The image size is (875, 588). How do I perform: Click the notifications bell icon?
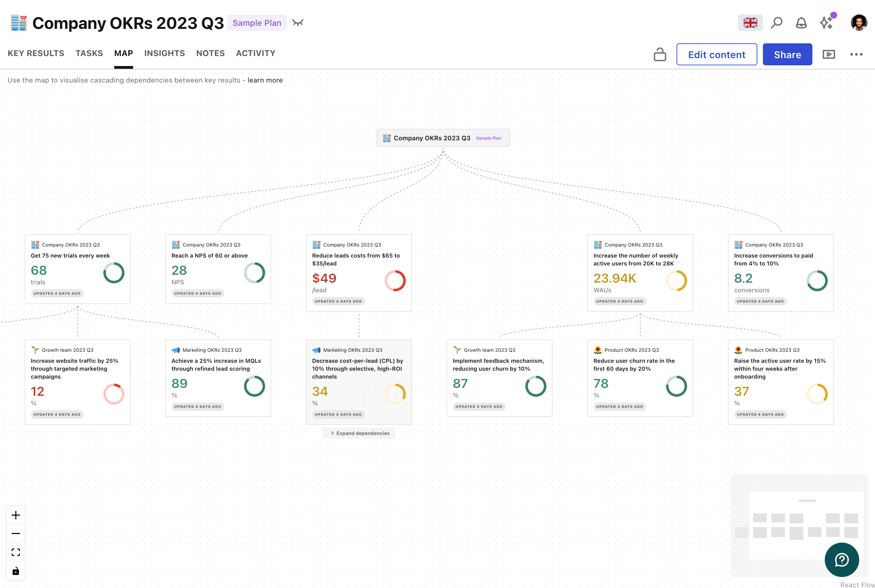(801, 23)
